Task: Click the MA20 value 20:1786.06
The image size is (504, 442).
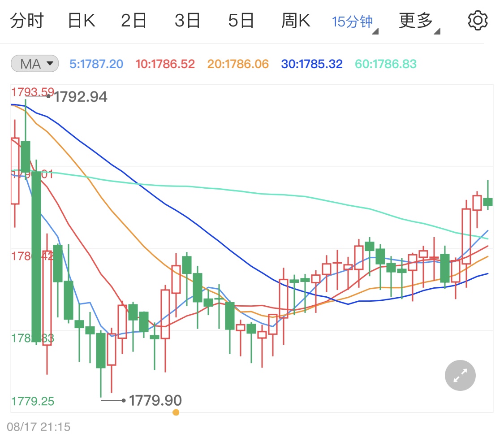Action: [x=238, y=64]
